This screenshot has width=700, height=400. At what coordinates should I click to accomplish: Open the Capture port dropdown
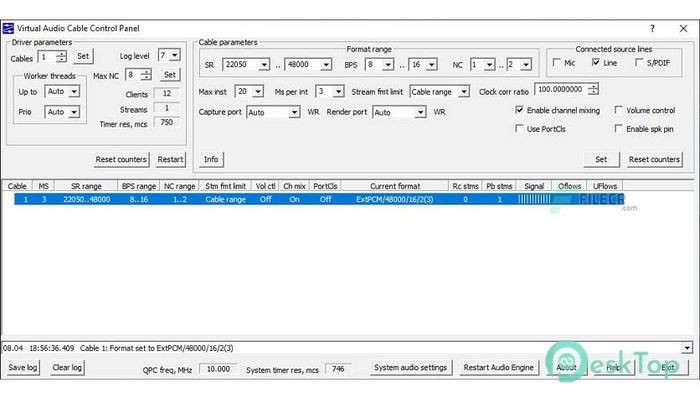click(294, 112)
